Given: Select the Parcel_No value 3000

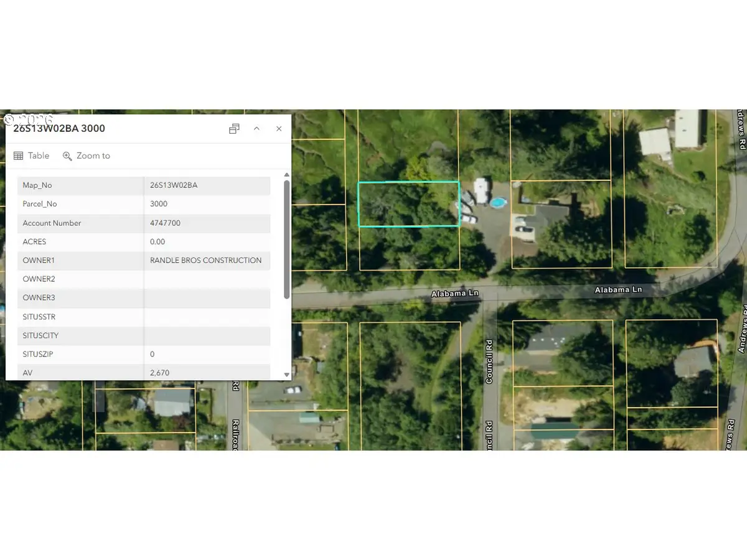Looking at the screenshot, I should [x=159, y=204].
